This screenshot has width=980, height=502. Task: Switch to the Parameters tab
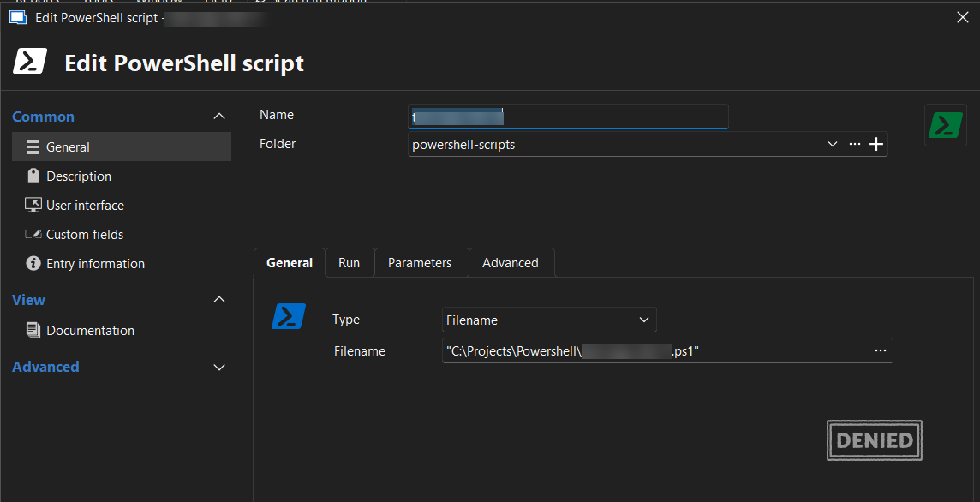click(420, 263)
